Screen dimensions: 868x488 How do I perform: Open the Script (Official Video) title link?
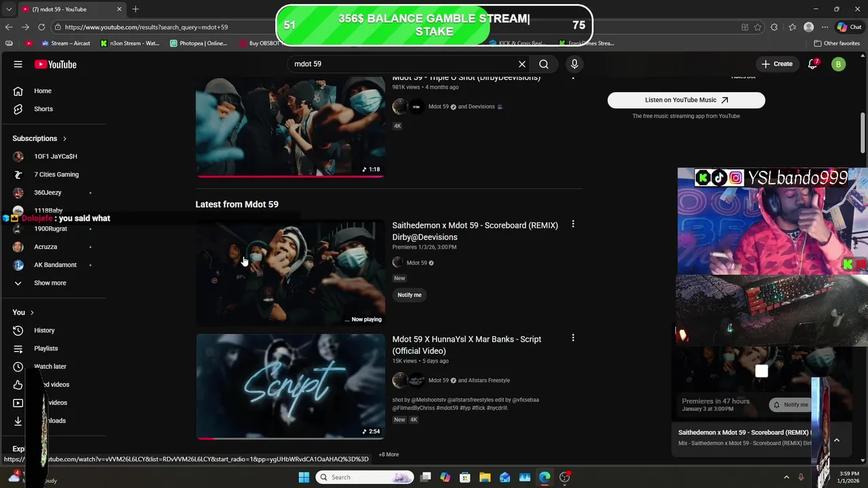pyautogui.click(x=467, y=345)
